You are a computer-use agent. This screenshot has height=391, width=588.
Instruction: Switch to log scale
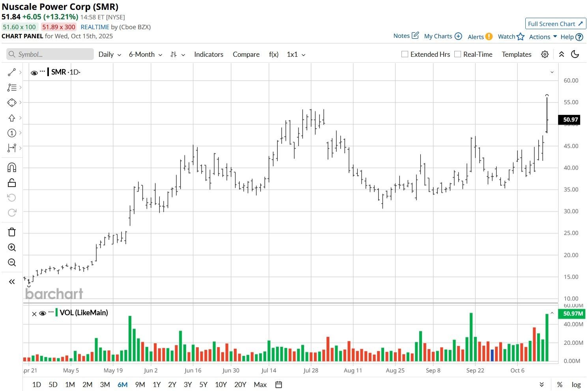(x=576, y=385)
